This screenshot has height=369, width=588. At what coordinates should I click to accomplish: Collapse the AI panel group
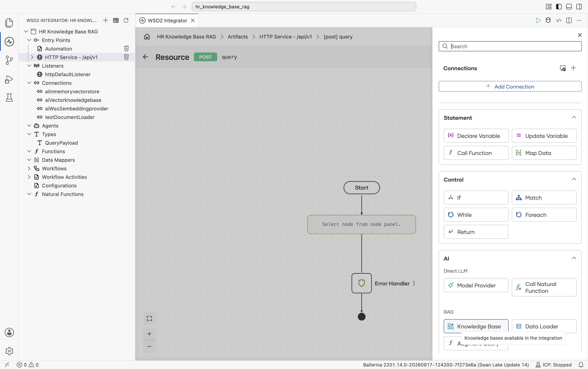[x=574, y=258]
